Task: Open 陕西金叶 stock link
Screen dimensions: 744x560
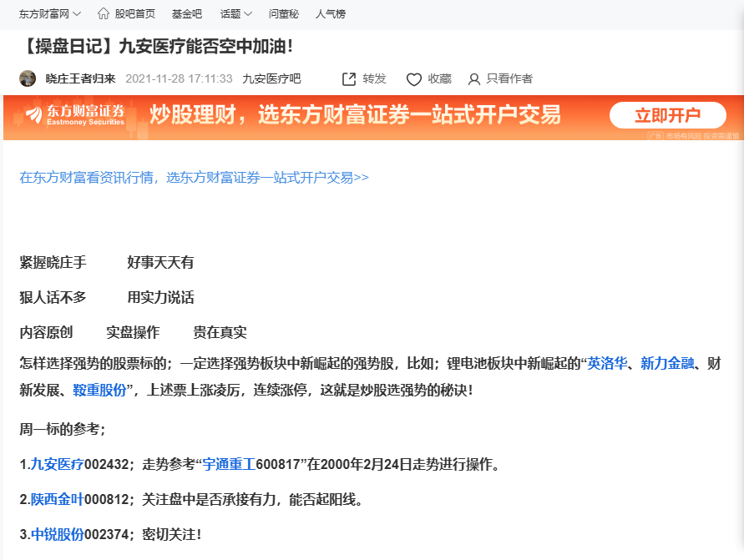Action: point(57,499)
